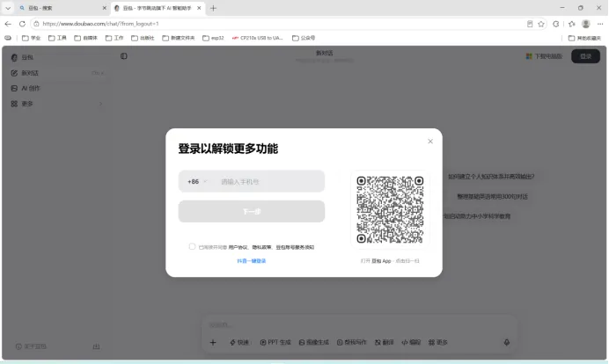
Task: Choose the 图像生成 image generation skill
Action: [x=314, y=342]
